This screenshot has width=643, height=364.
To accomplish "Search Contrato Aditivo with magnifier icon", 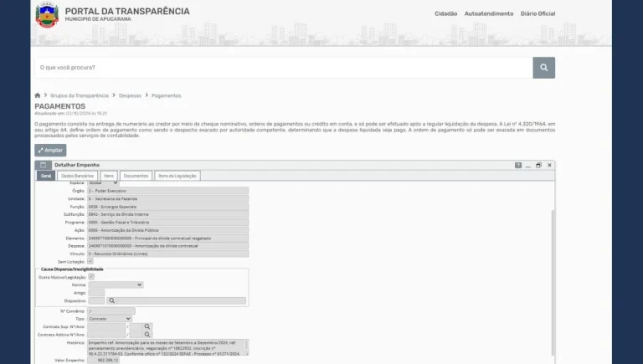I will point(146,334).
